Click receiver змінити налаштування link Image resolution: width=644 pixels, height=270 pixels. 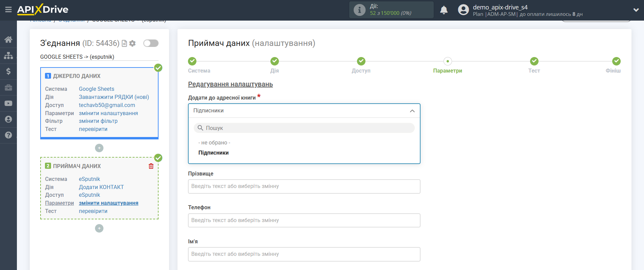109,203
